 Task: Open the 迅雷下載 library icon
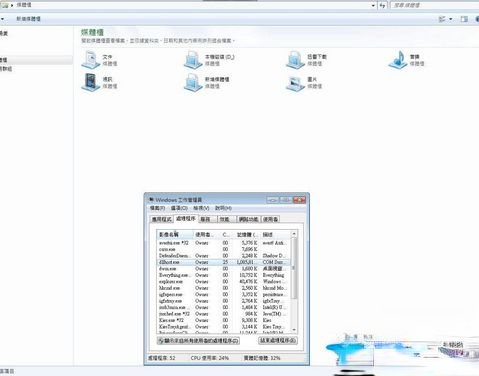coord(295,60)
